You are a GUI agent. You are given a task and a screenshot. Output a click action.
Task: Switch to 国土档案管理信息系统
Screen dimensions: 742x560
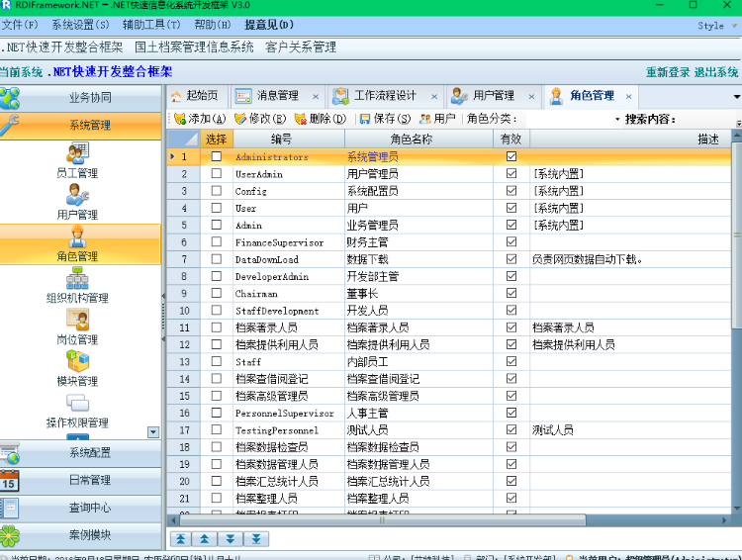(x=194, y=47)
